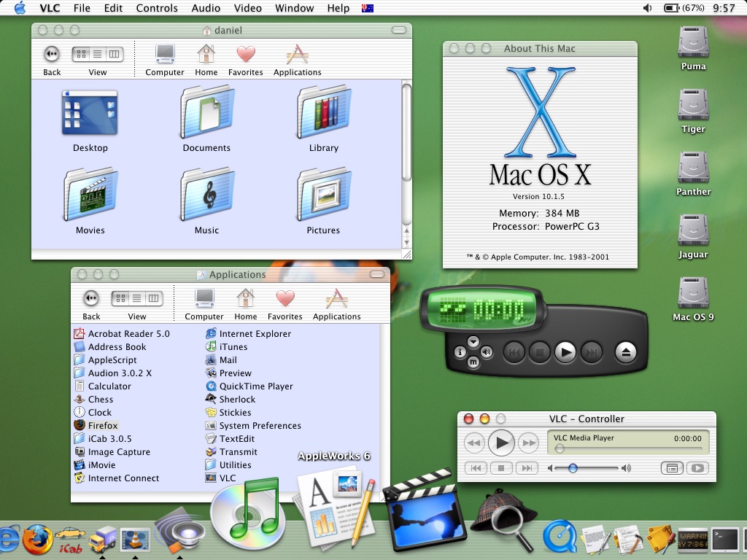The image size is (747, 560).
Task: Click VLC Controller stop button
Action: tap(501, 468)
